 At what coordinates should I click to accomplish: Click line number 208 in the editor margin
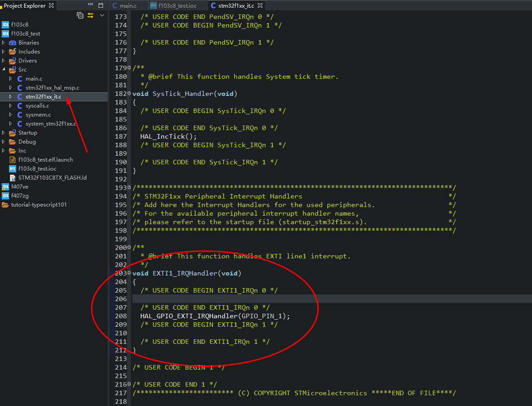tap(121, 316)
